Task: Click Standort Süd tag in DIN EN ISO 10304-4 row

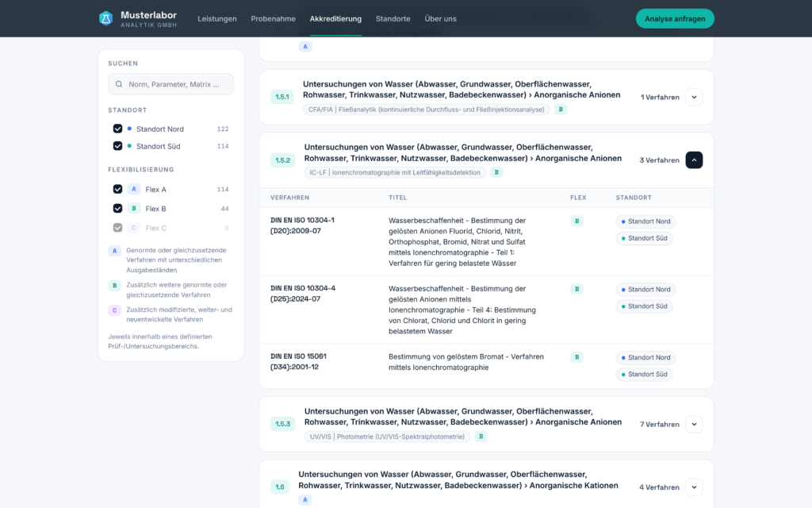Action: coord(644,306)
